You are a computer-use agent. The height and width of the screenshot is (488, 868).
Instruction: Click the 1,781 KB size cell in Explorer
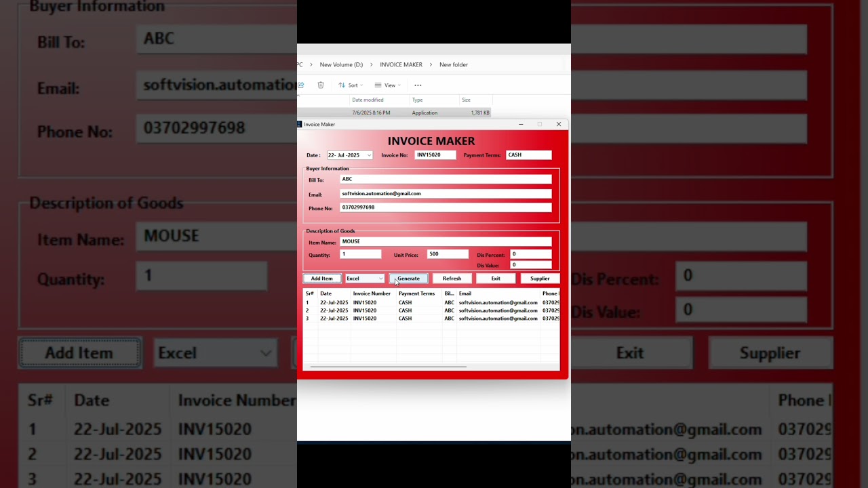[x=479, y=113]
